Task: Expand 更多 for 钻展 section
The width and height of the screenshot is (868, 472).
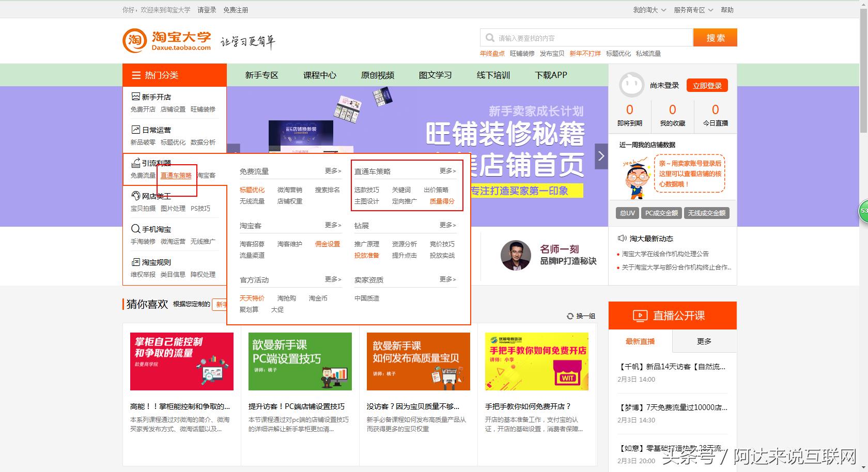Action: click(x=448, y=225)
